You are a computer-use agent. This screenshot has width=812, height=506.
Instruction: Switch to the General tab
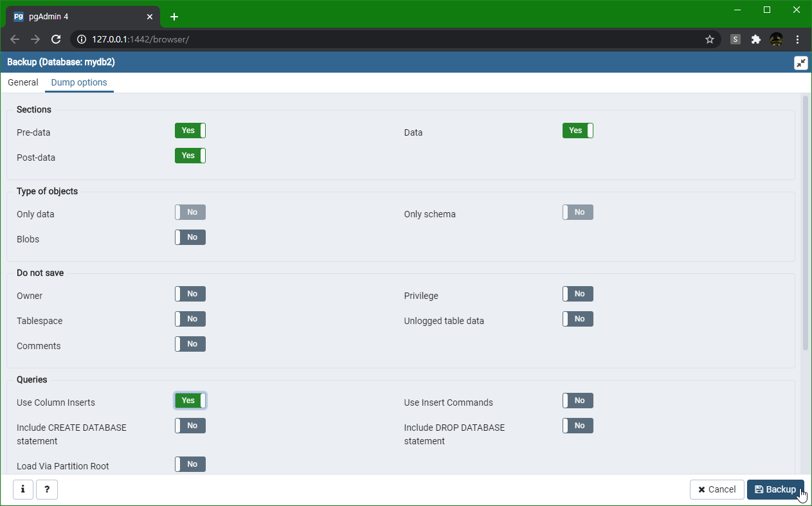pyautogui.click(x=23, y=82)
